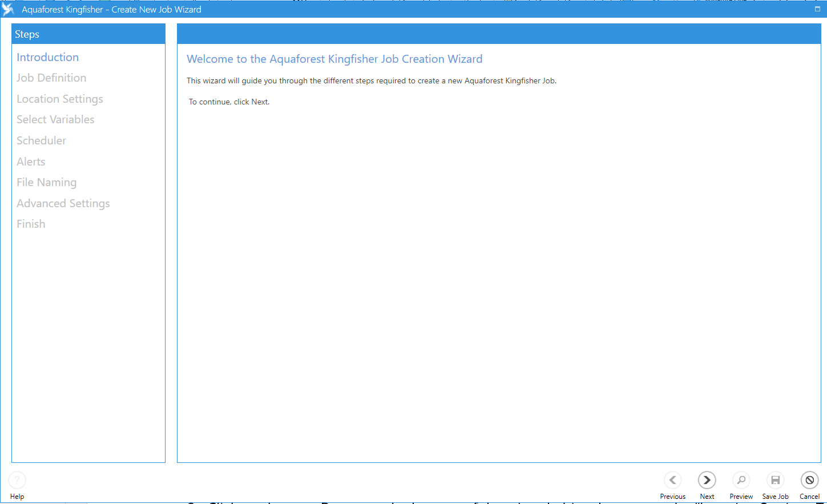This screenshot has height=504, width=827.
Task: Click the Finish step
Action: pyautogui.click(x=31, y=224)
